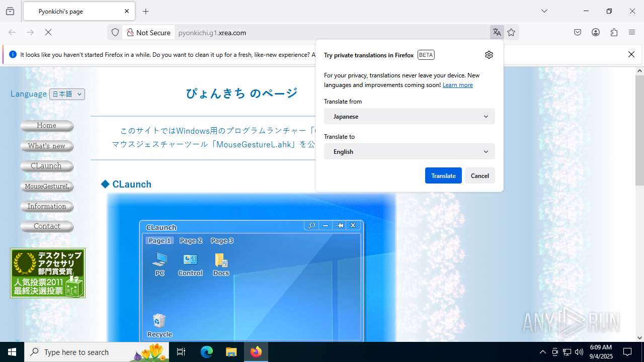
Task: Go forward with the arrow button
Action: click(x=30, y=32)
